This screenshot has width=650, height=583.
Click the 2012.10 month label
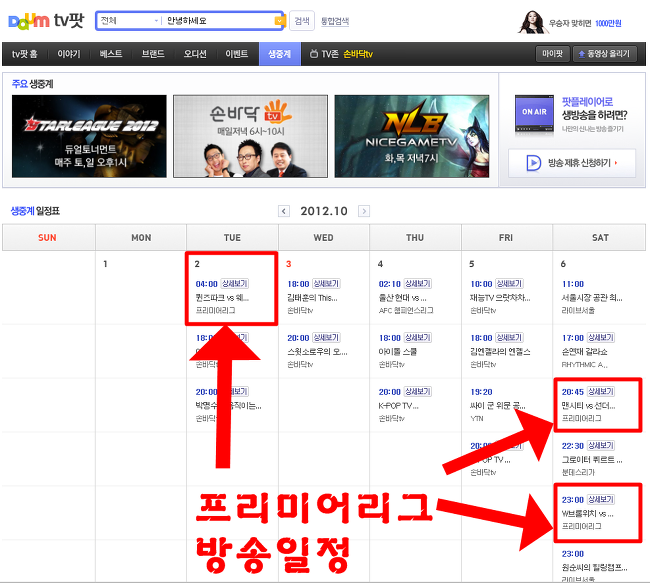(x=324, y=211)
